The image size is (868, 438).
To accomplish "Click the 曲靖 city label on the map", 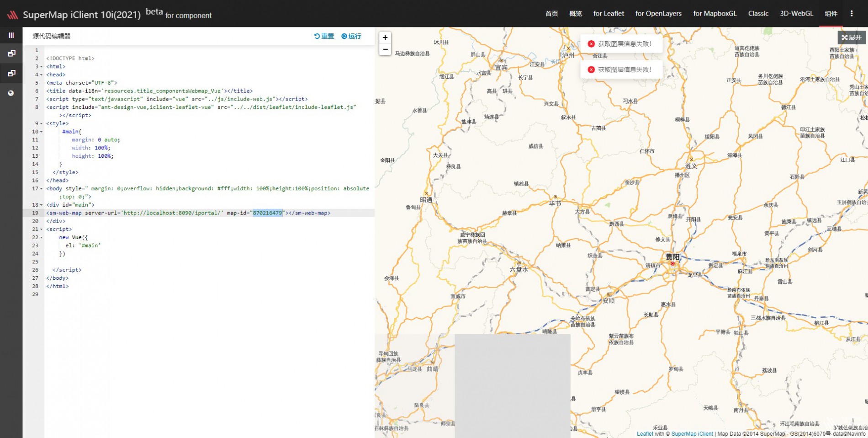I will [433, 369].
